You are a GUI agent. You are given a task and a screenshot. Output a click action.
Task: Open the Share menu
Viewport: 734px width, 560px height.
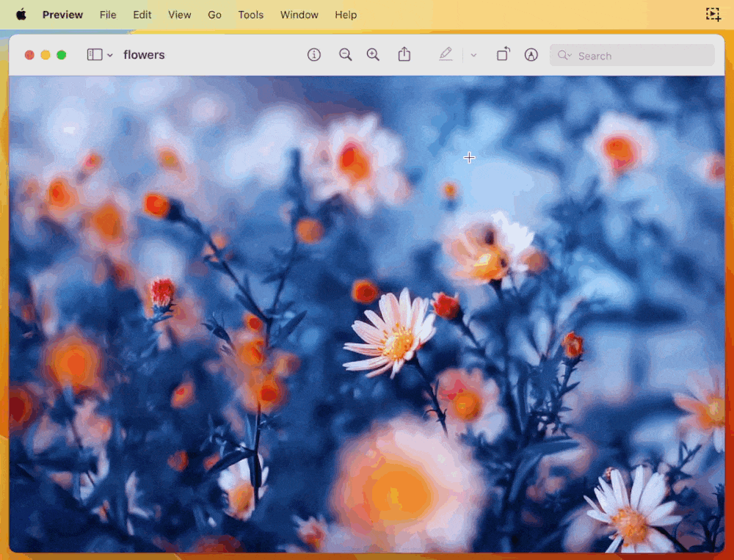(404, 54)
